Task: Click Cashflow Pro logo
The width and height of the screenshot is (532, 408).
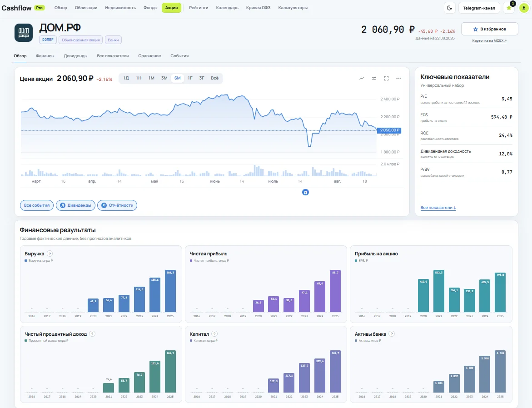Action: tap(24, 8)
